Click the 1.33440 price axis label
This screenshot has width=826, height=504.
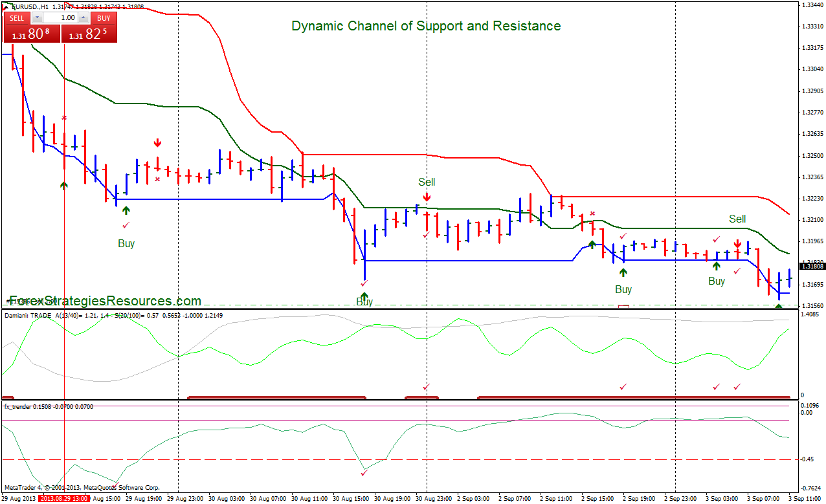tap(812, 5)
